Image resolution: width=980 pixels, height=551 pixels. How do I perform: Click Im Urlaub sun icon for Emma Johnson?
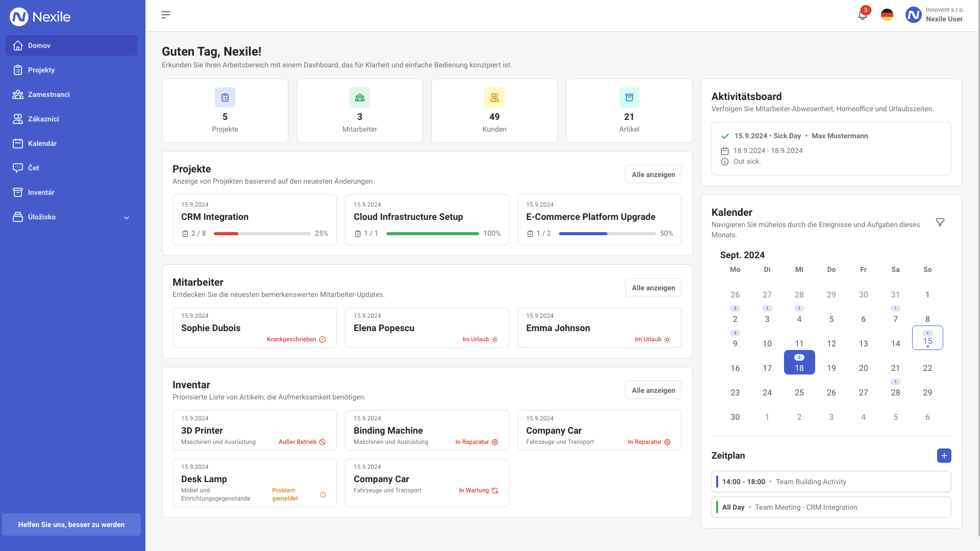667,340
